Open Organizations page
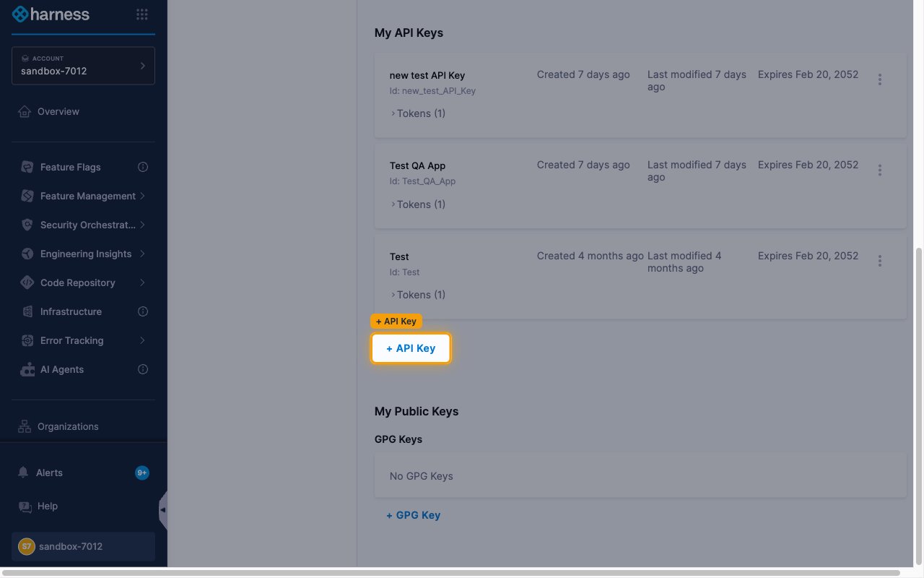Image resolution: width=924 pixels, height=578 pixels. coord(68,426)
